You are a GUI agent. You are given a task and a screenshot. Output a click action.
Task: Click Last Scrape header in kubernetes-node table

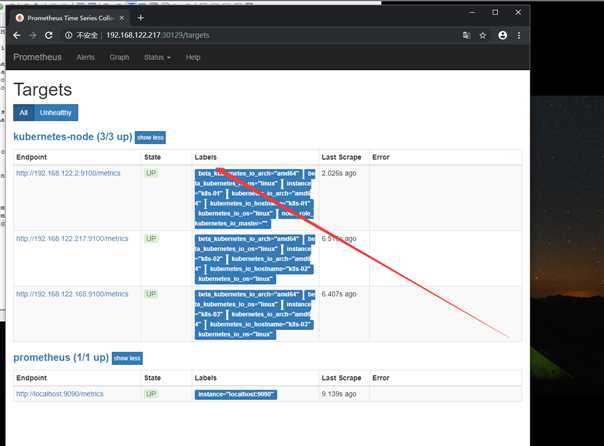[x=341, y=157]
